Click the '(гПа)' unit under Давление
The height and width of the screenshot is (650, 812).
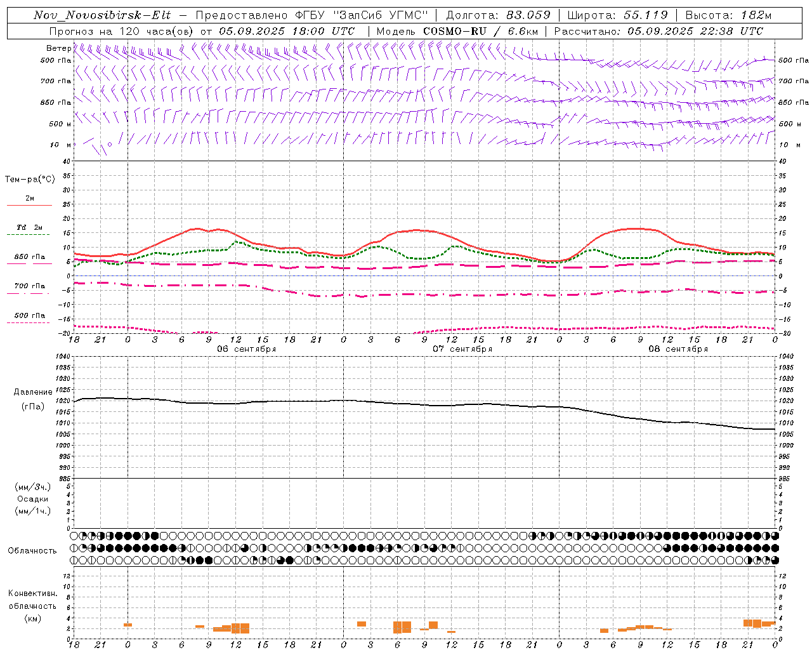click(32, 406)
